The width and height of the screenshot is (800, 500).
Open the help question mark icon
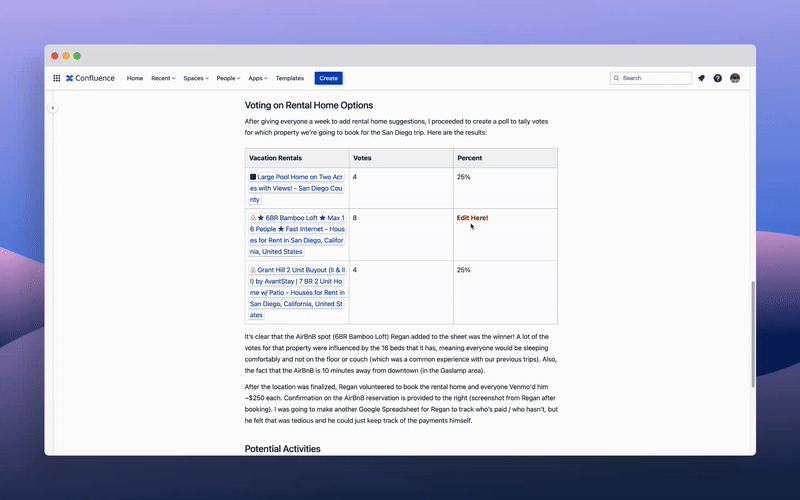pos(718,78)
